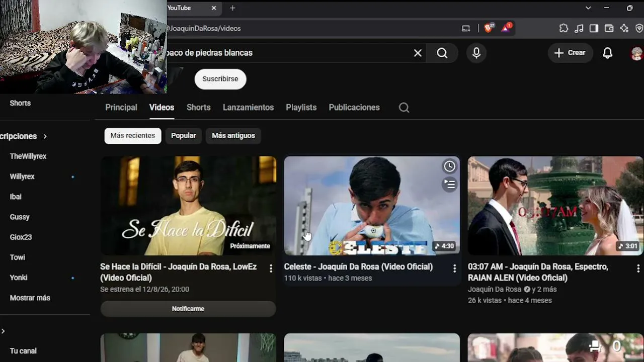Open options menu for Se Hace la Difícil

[x=271, y=268]
